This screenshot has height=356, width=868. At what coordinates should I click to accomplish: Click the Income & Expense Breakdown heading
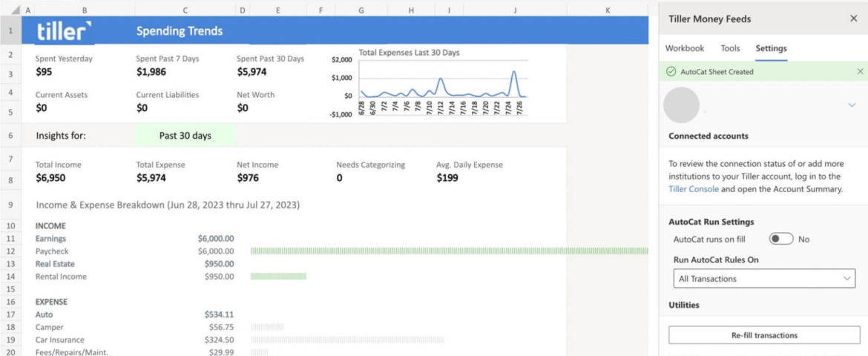pos(168,205)
